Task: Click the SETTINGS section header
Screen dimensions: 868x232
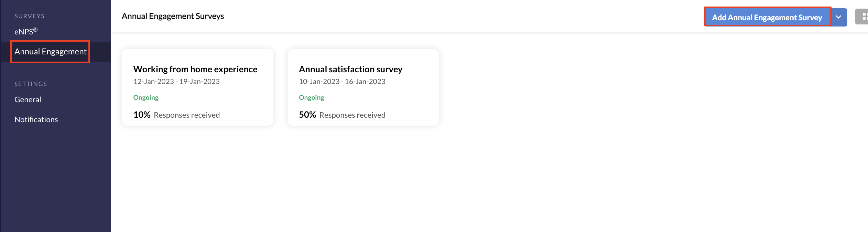Action: click(31, 84)
